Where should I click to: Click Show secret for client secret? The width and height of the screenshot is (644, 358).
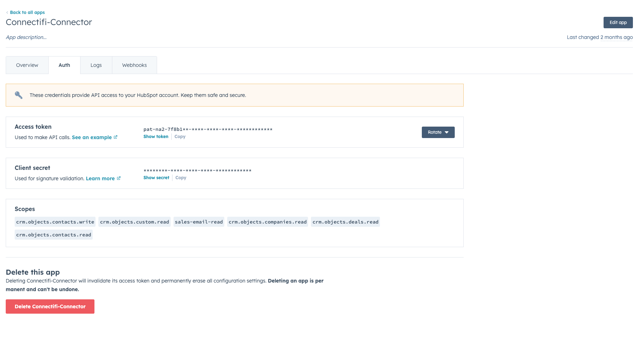pos(156,178)
